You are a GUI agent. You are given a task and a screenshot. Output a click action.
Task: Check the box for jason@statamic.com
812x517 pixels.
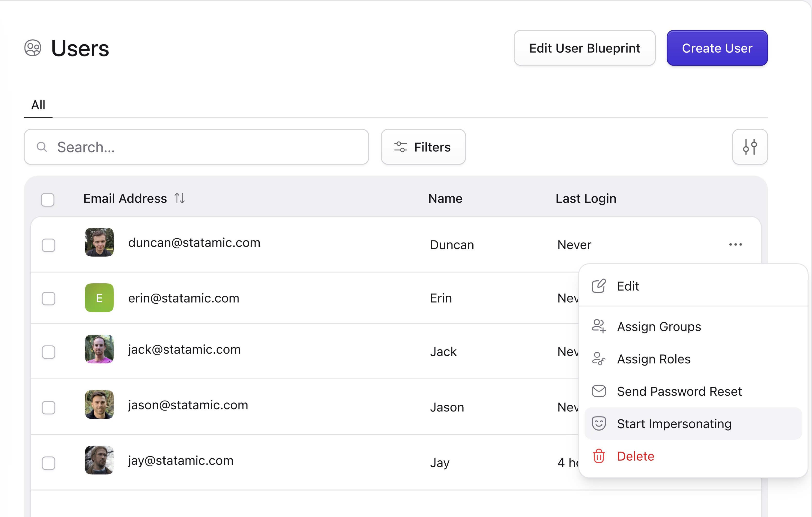[49, 408]
